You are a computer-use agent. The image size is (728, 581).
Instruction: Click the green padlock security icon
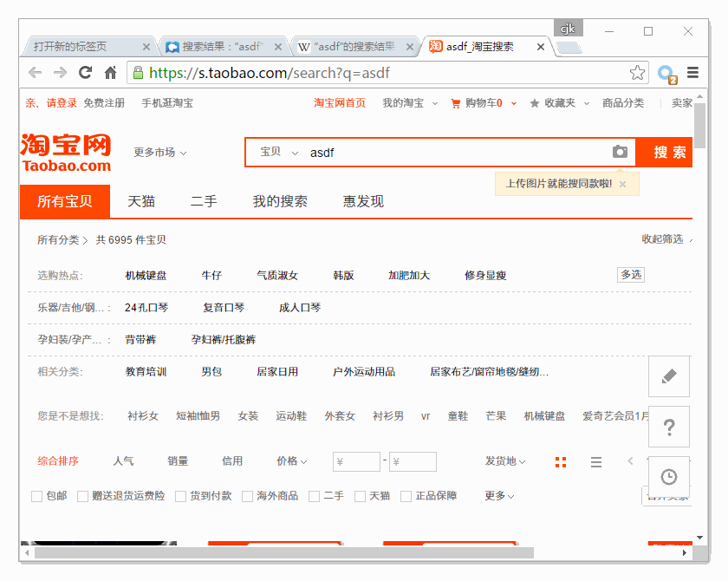[x=138, y=73]
